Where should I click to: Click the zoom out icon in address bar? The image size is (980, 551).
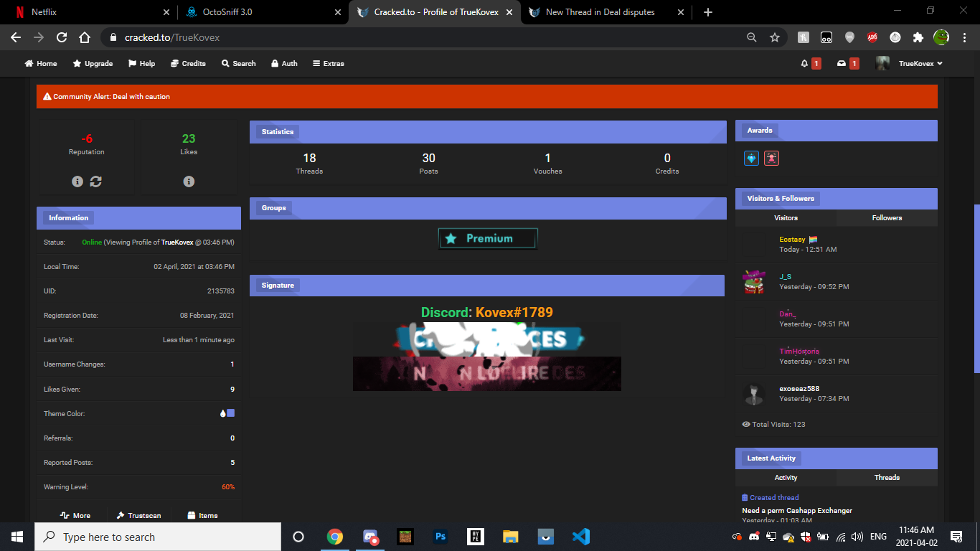tap(751, 37)
